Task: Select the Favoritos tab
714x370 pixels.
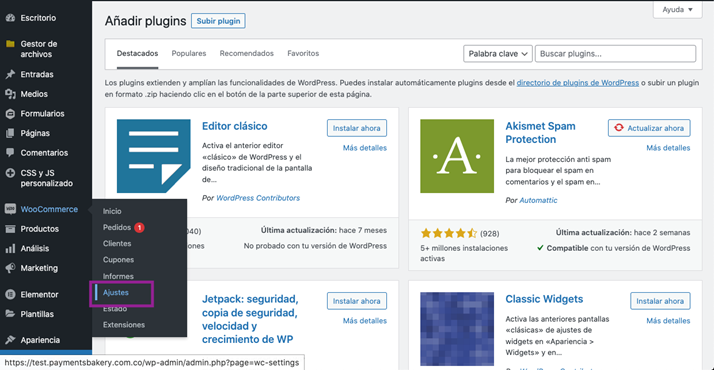Action: point(303,53)
